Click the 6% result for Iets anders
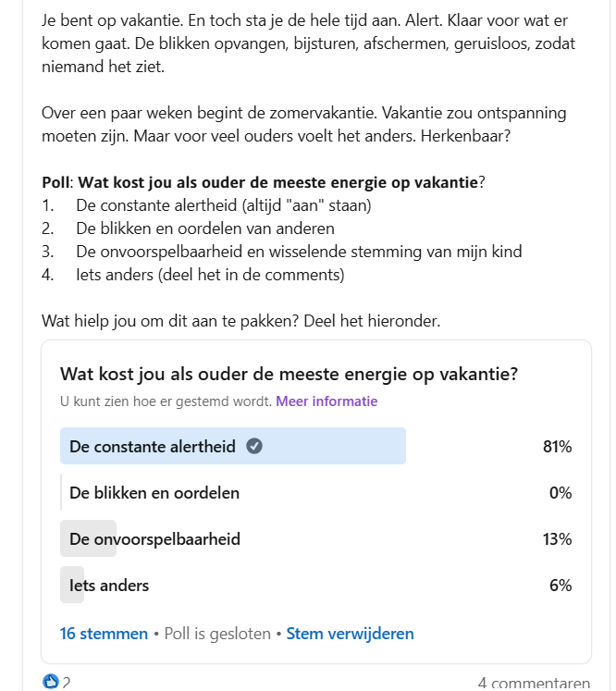Viewport: 616px width, 691px height. pyautogui.click(x=561, y=586)
